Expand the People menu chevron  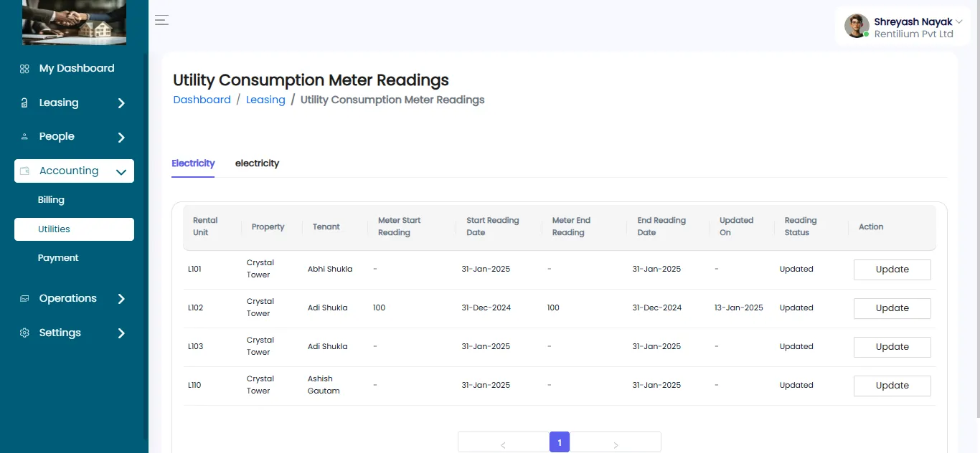click(121, 138)
